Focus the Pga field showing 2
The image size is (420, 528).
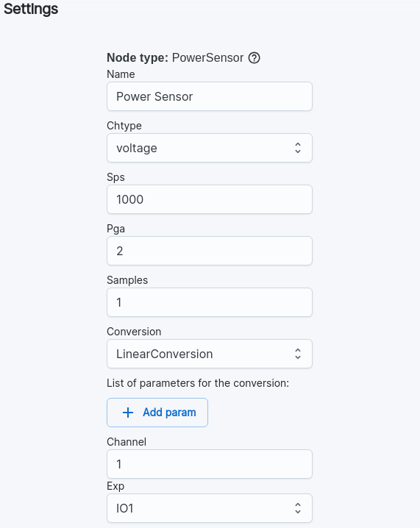tap(210, 251)
